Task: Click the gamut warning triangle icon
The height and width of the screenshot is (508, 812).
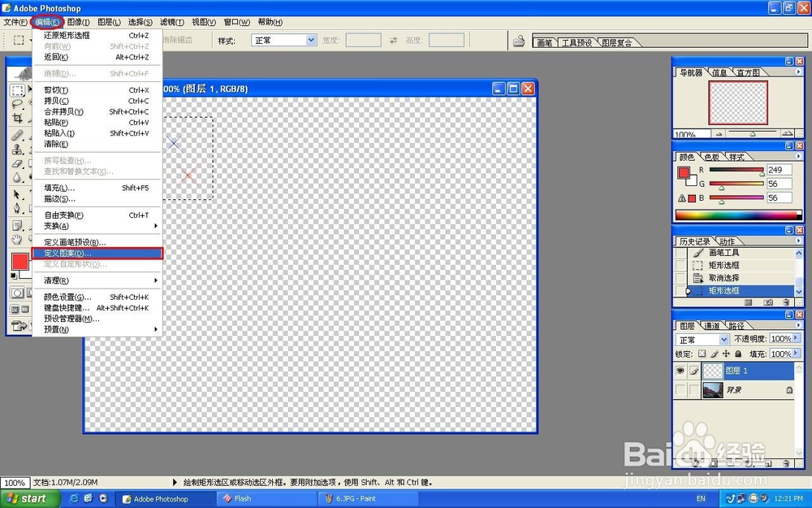Action: [x=681, y=198]
